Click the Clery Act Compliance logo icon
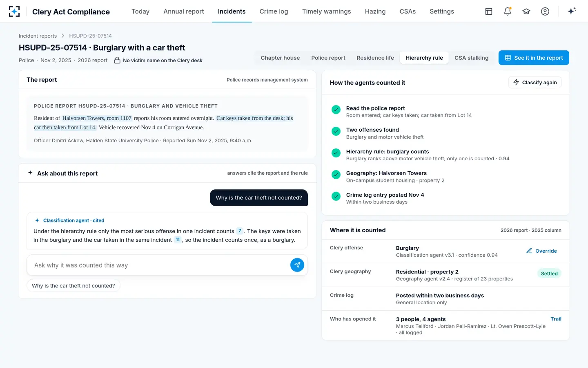The height and width of the screenshot is (368, 588). [x=14, y=11]
